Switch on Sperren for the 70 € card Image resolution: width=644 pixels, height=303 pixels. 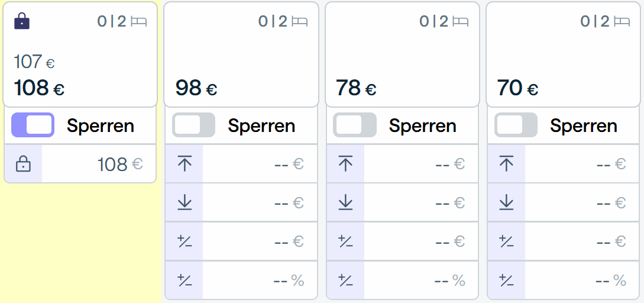coord(516,124)
